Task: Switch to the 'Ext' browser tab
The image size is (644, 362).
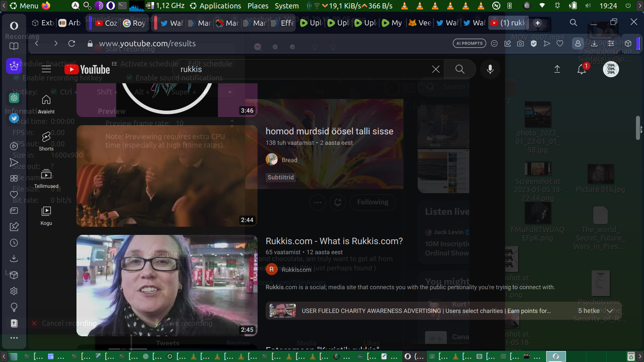Action: [43, 23]
